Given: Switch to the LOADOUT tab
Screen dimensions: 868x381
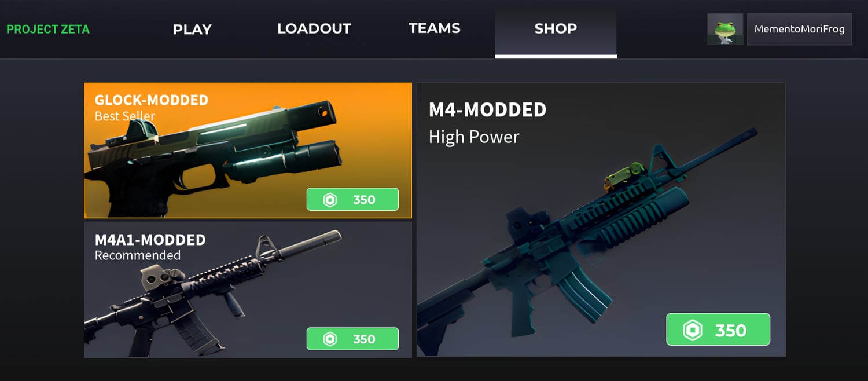Looking at the screenshot, I should (x=314, y=29).
